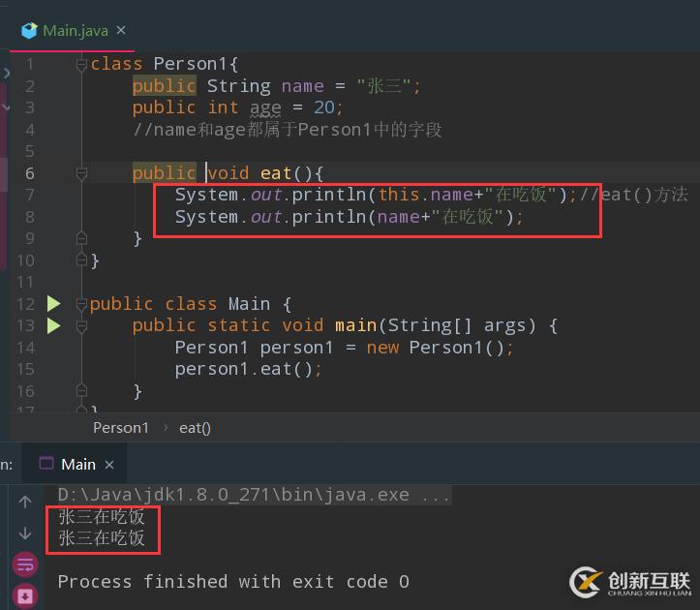The width and height of the screenshot is (700, 610).
Task: Collapse the eat() method fold at line 6
Action: [x=81, y=173]
